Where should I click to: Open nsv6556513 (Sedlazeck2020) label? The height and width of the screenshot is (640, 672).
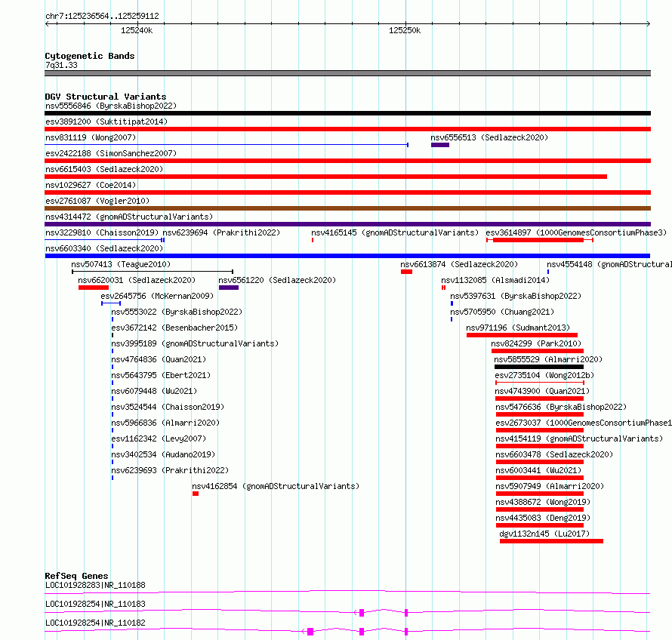pos(489,137)
